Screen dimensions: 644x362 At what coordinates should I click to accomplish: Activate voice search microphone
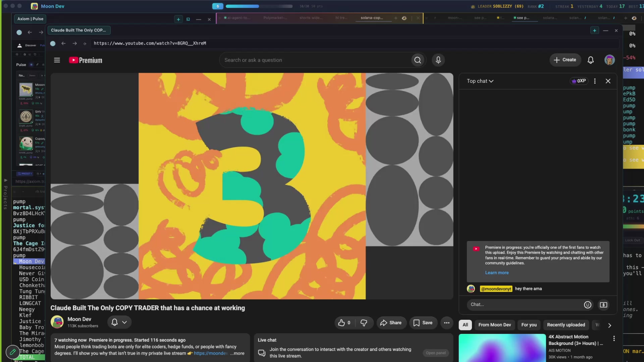pos(438,60)
